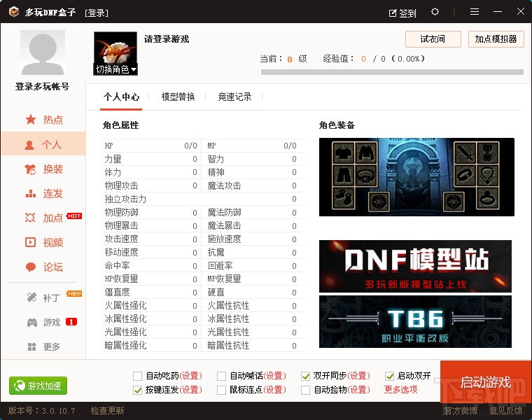Click the 物理攻击 attribute label
The height and width of the screenshot is (420, 532).
pyautogui.click(x=122, y=185)
